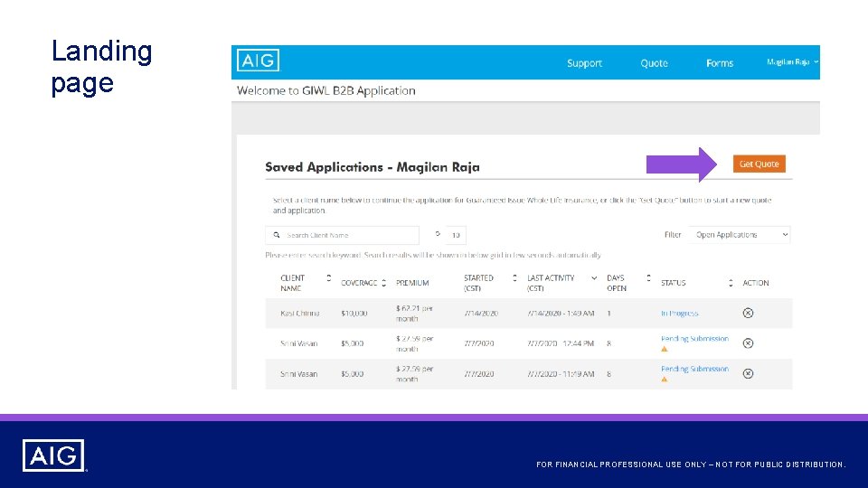
Task: Sort the table by Status
Action: 731,283
